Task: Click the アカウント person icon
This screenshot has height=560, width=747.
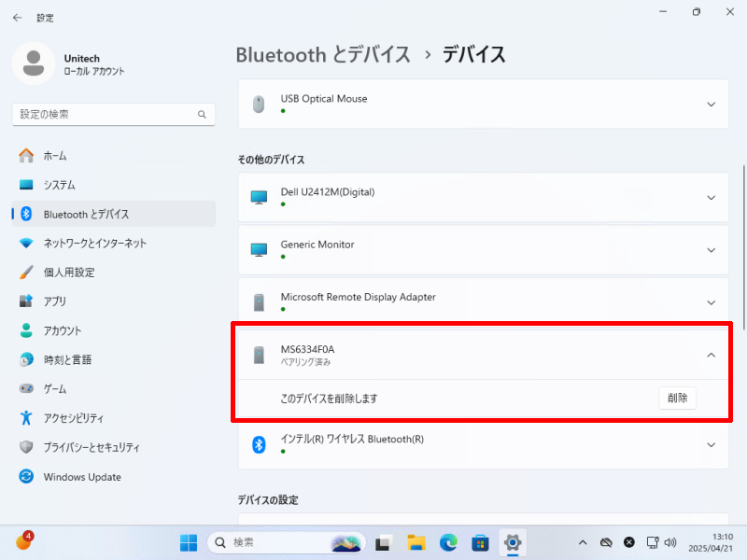Action: click(x=26, y=330)
